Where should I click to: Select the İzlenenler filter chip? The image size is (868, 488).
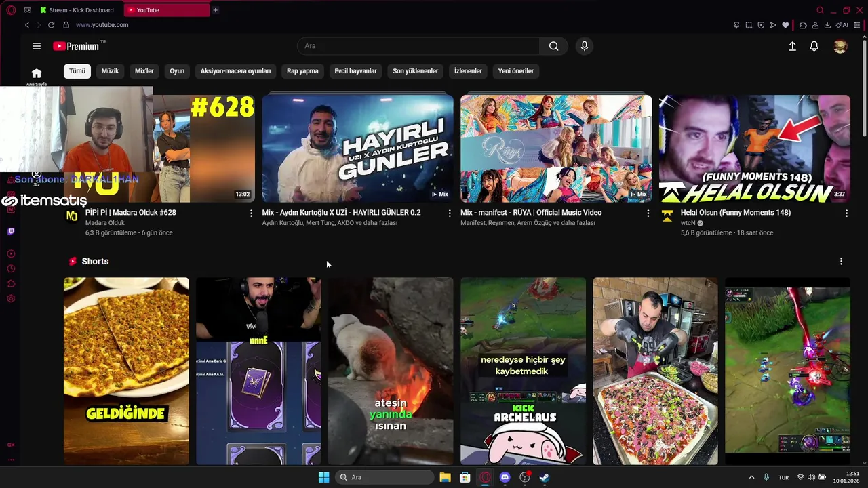tap(468, 71)
